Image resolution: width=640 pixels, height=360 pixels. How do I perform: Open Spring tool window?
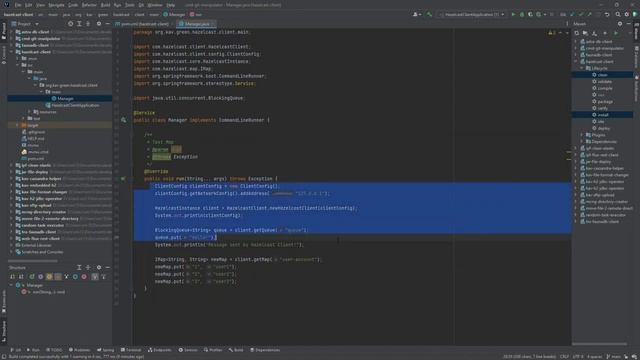click(106, 350)
